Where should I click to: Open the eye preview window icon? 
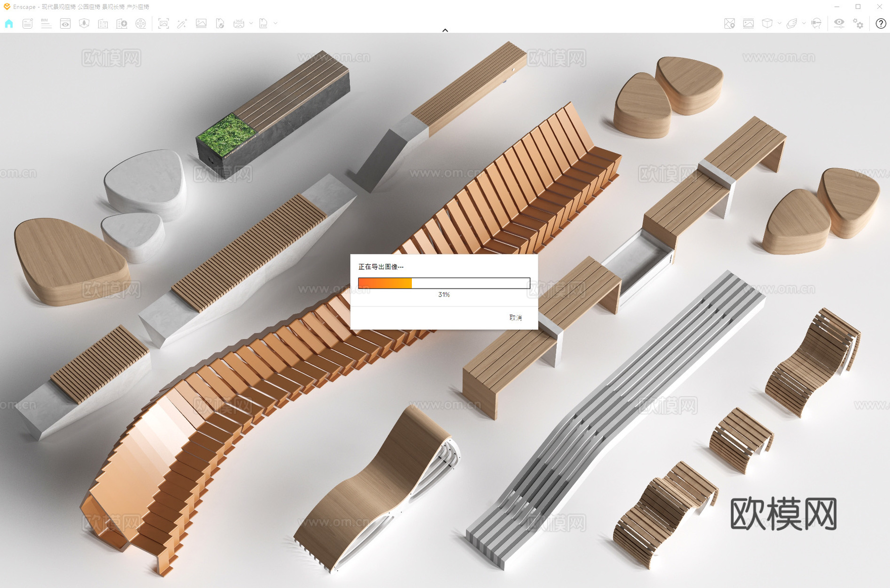[65, 23]
